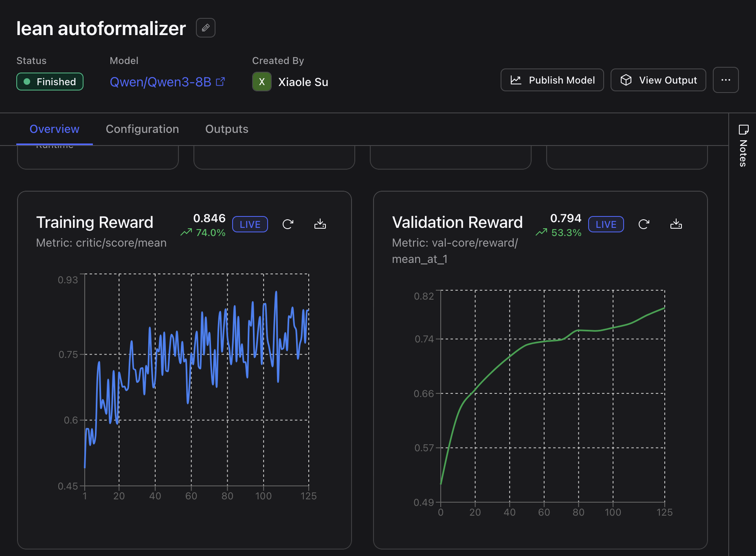Click the X avatar for Xiaole Su
This screenshot has height=556, width=756.
pyautogui.click(x=262, y=82)
